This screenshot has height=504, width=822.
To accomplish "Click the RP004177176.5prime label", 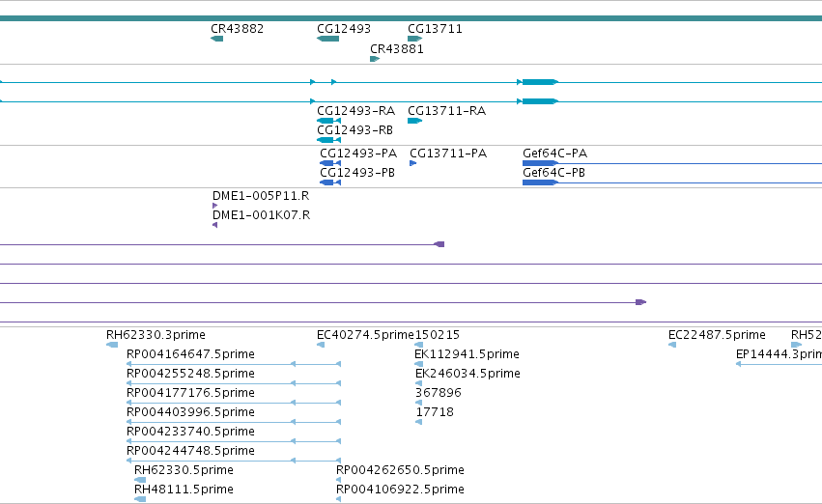I will point(190,392).
